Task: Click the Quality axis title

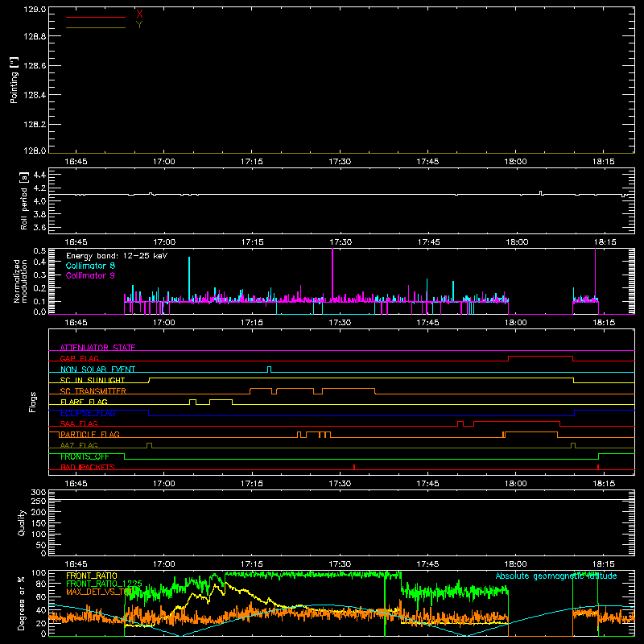Action: click(22, 522)
